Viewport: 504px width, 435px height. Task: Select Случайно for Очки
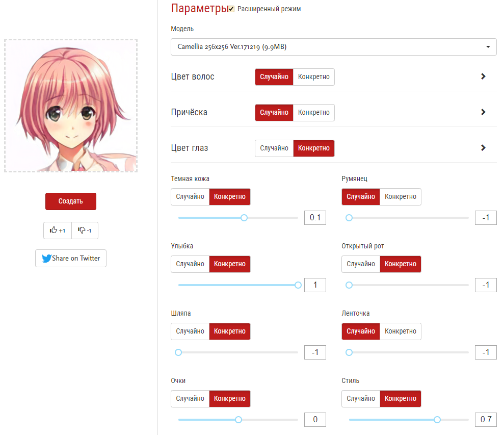[190, 399]
